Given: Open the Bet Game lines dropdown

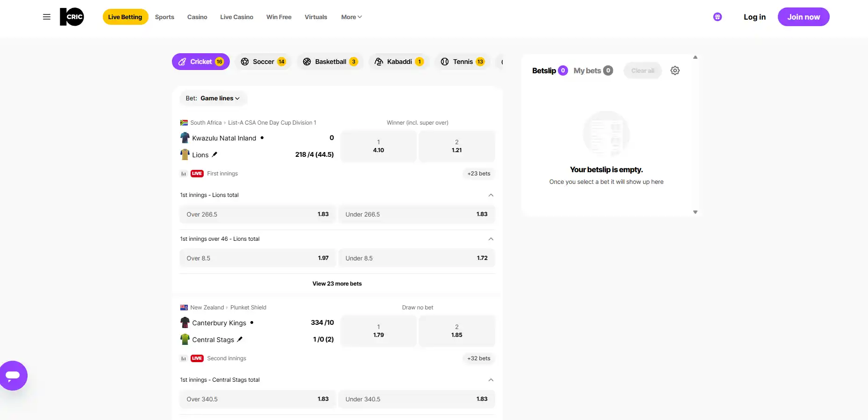Looking at the screenshot, I should tap(213, 98).
